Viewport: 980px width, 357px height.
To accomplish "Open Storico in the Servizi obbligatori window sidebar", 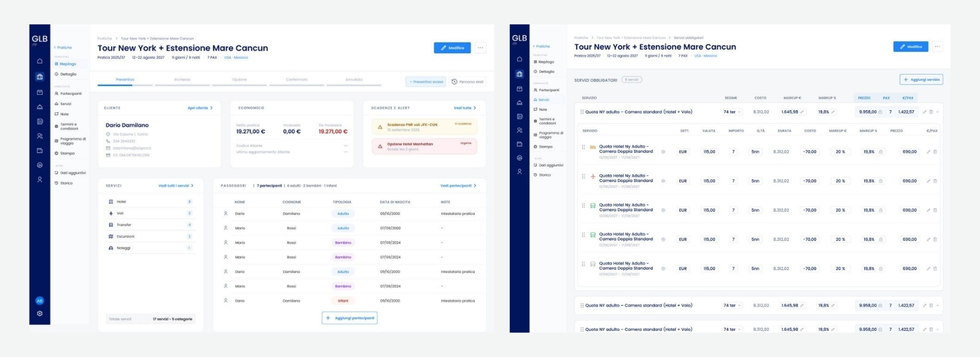I will point(542,175).
